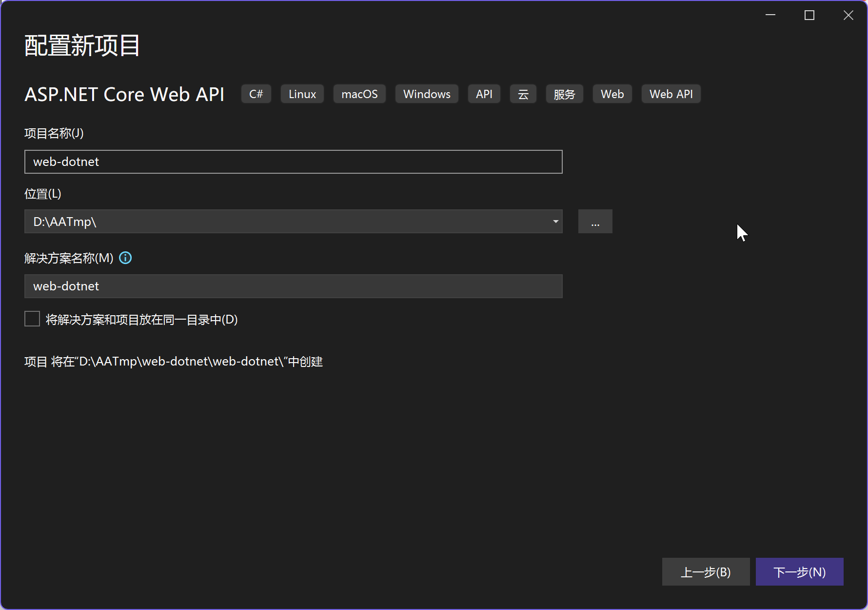This screenshot has height=610, width=868.
Task: Check place solution and project in same directory
Action: coord(32,319)
